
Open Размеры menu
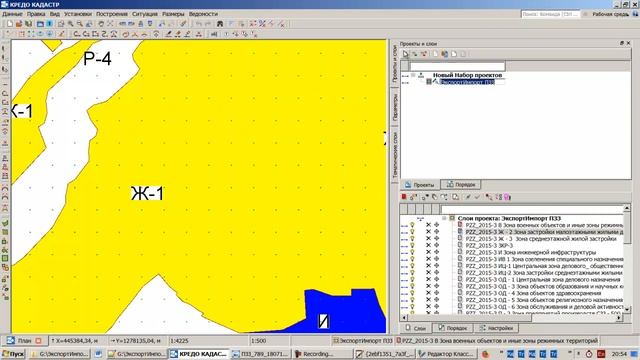[173, 14]
